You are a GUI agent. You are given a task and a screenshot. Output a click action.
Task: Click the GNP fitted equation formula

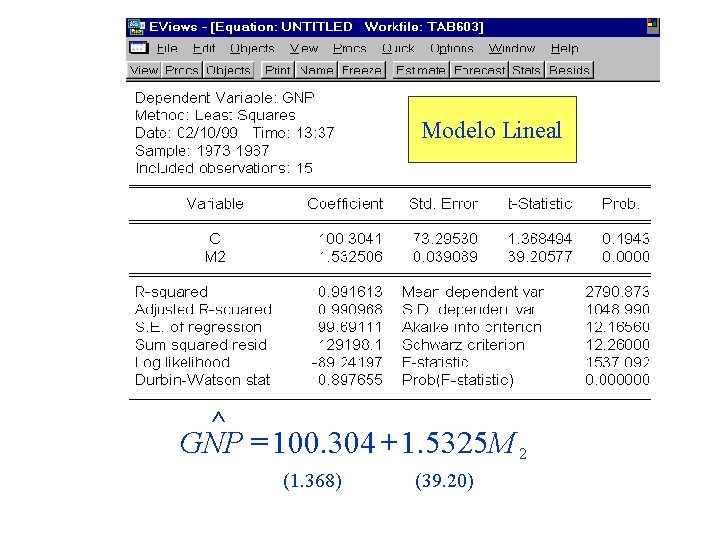point(354,437)
